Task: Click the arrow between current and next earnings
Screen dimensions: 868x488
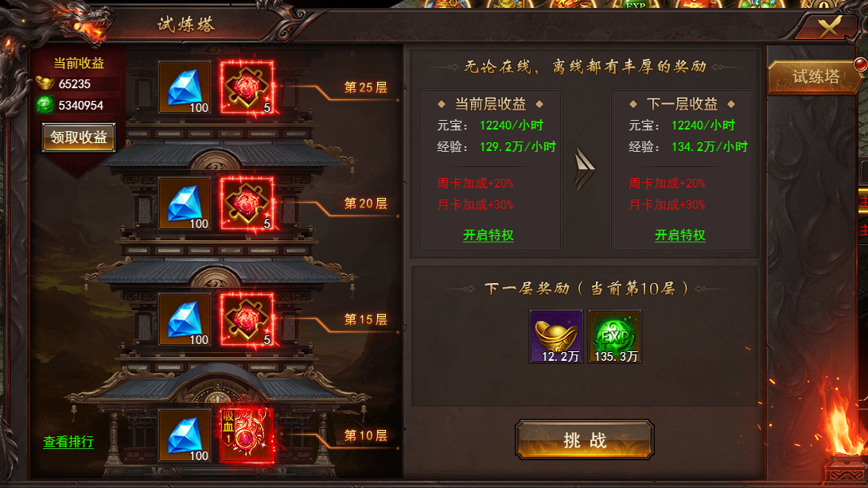Action: click(585, 169)
